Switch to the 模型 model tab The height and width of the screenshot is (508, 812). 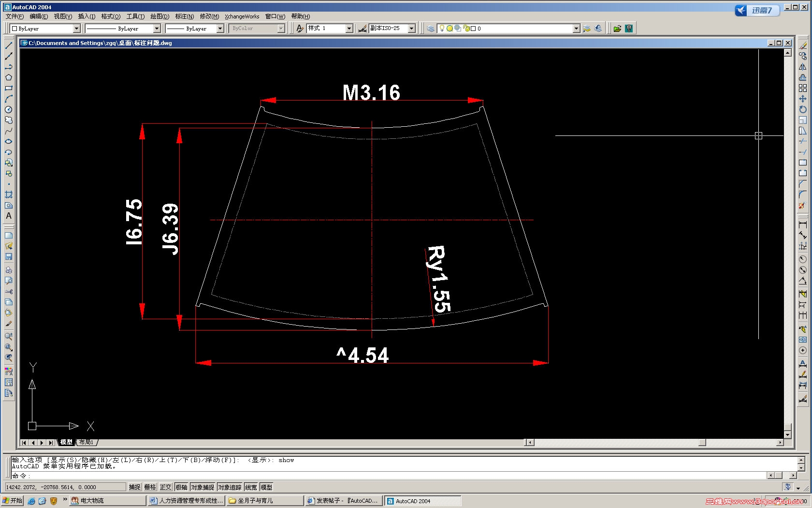click(66, 442)
